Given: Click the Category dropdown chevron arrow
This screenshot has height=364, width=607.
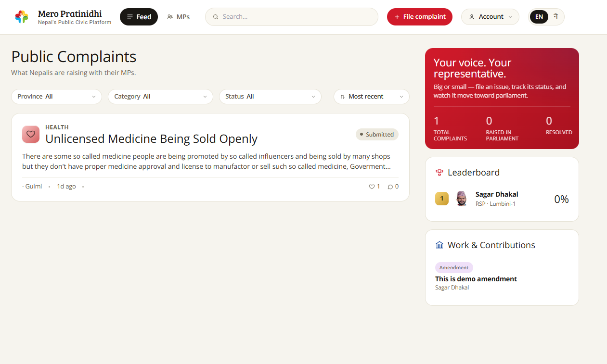Looking at the screenshot, I should tap(205, 97).
